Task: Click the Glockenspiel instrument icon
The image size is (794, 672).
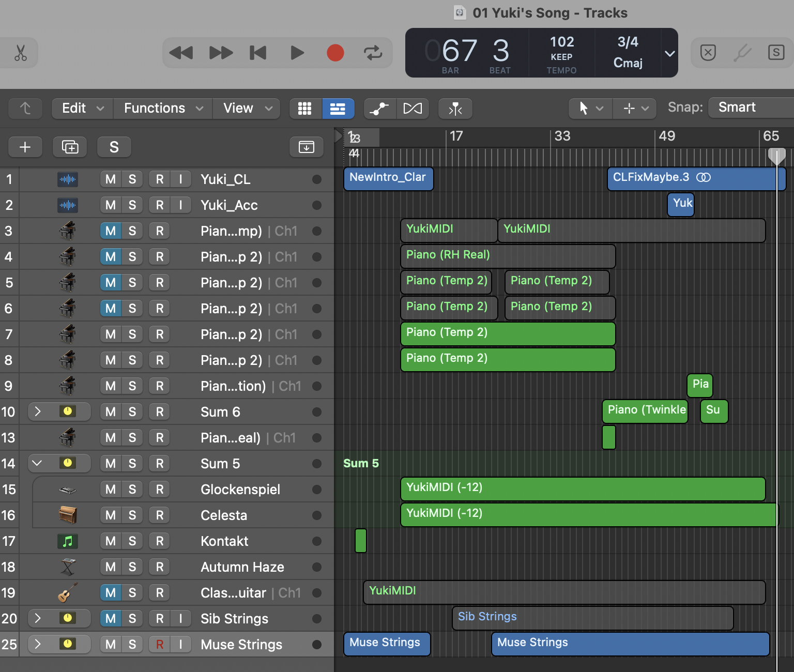Action: (x=68, y=490)
